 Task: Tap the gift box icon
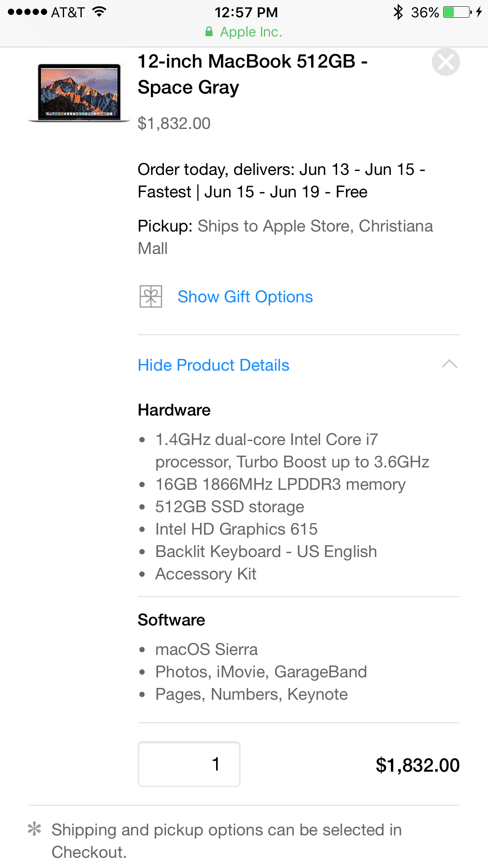[x=150, y=296]
